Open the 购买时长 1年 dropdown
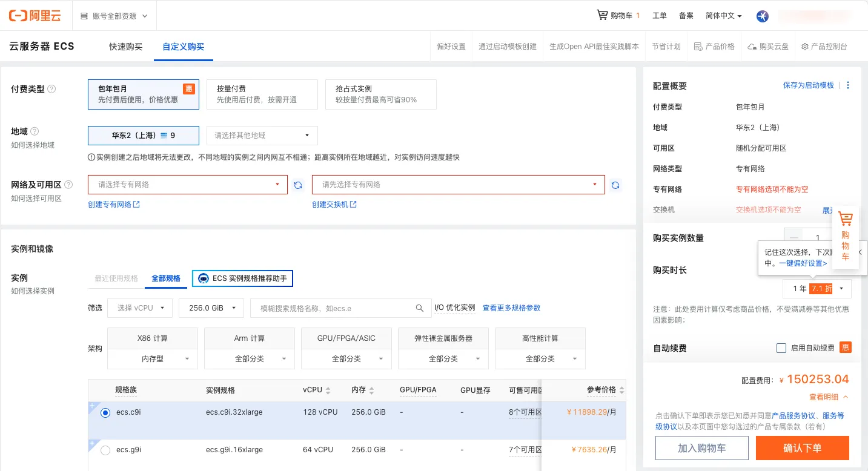Image resolution: width=868 pixels, height=471 pixels. coord(817,289)
